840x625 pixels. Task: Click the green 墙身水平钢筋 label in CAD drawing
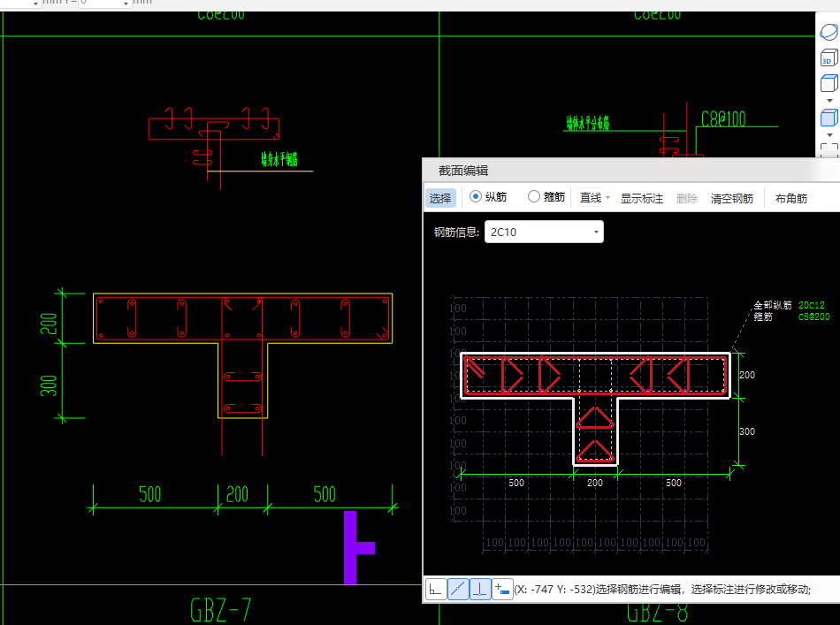[x=279, y=159]
